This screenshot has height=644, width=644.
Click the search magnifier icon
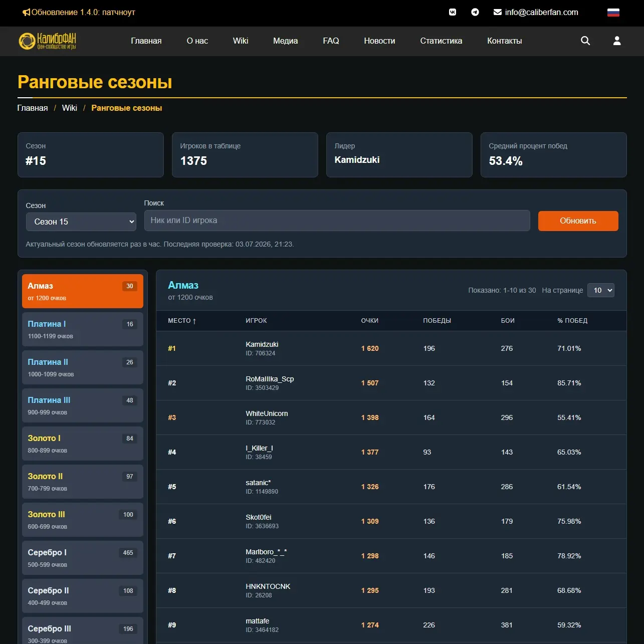(585, 41)
